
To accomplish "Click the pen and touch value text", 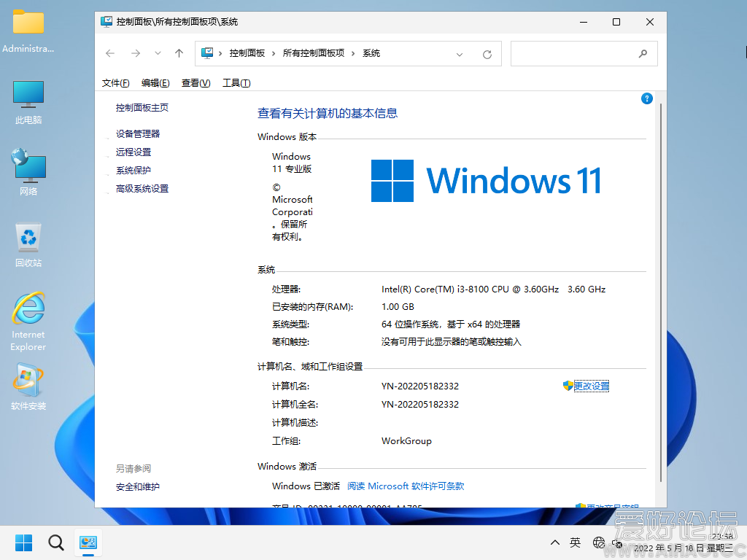I will pyautogui.click(x=451, y=342).
